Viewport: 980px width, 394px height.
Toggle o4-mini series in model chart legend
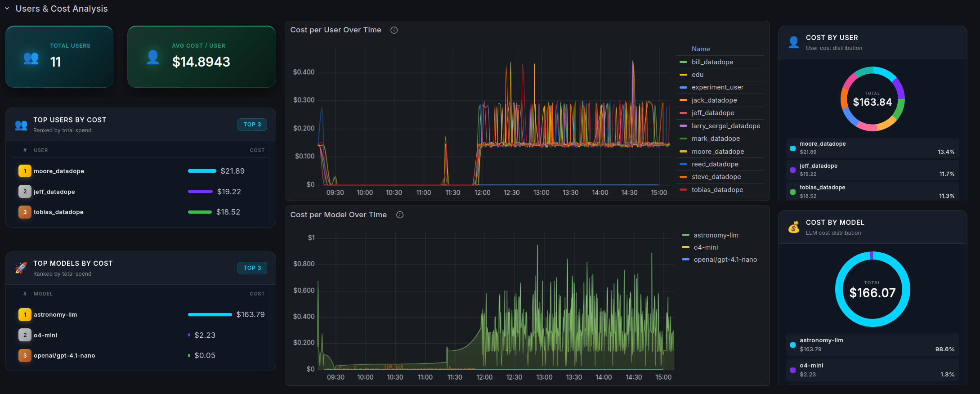click(x=706, y=247)
